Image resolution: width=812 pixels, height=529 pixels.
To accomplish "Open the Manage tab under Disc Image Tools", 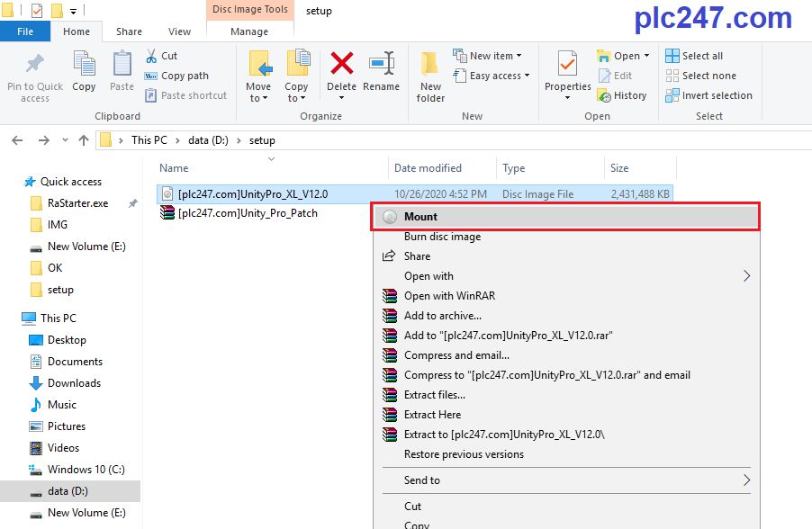I will point(249,31).
